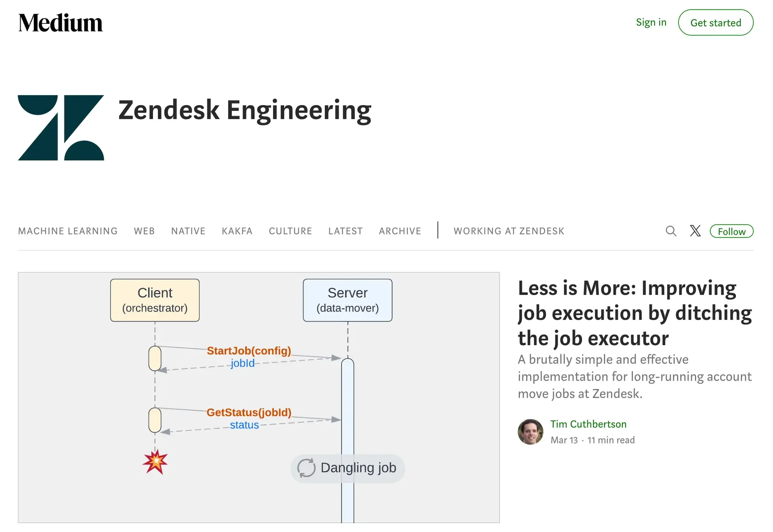Open the sequence diagram article thumbnail

pos(258,397)
